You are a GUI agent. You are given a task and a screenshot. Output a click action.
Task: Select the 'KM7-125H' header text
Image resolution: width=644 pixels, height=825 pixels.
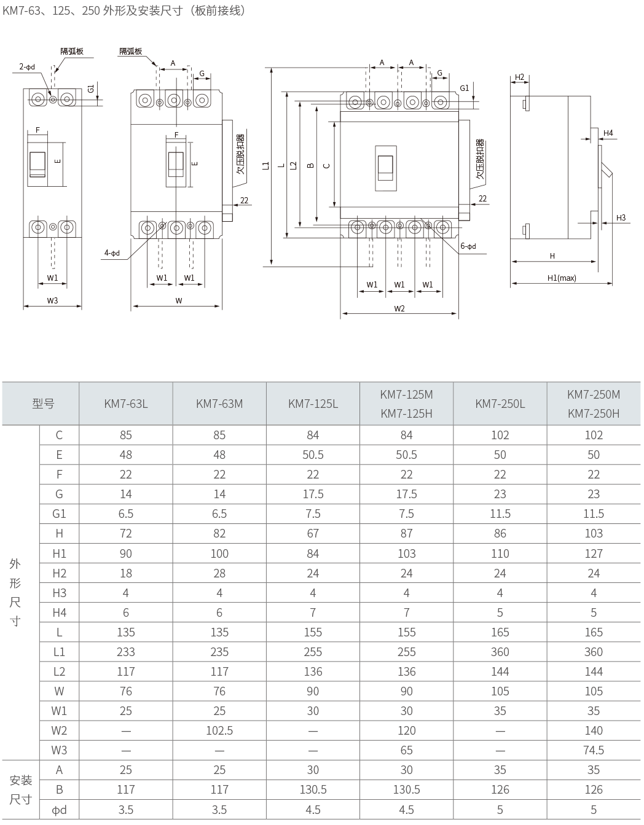[x=406, y=413]
